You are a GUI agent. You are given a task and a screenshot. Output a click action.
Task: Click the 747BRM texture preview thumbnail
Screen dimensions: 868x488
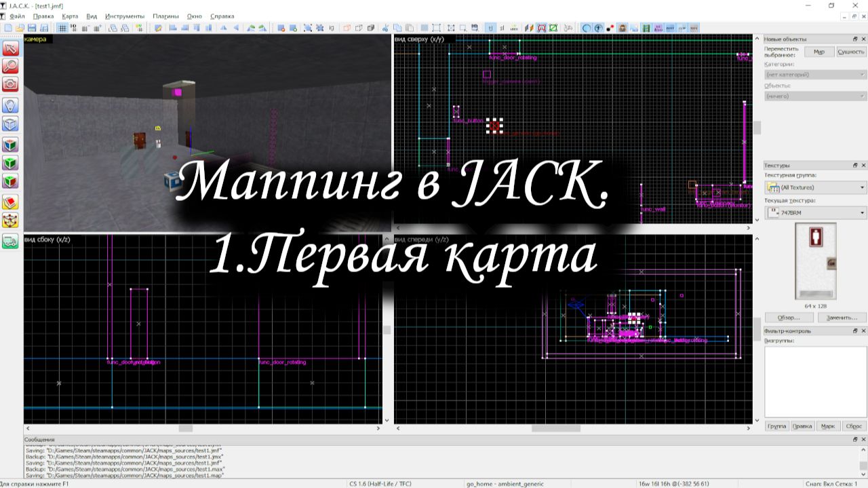pos(815,261)
